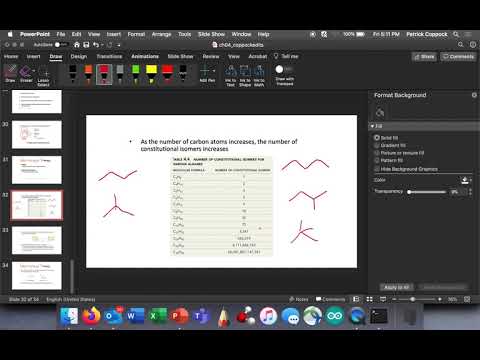Close the Format Background pane
This screenshot has height=360, width=480.
(474, 95)
